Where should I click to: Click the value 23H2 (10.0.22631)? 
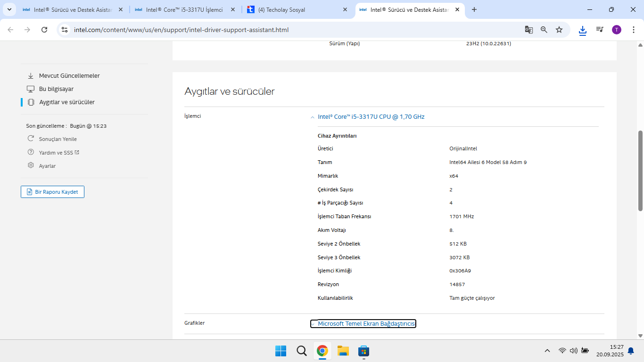pos(488,43)
